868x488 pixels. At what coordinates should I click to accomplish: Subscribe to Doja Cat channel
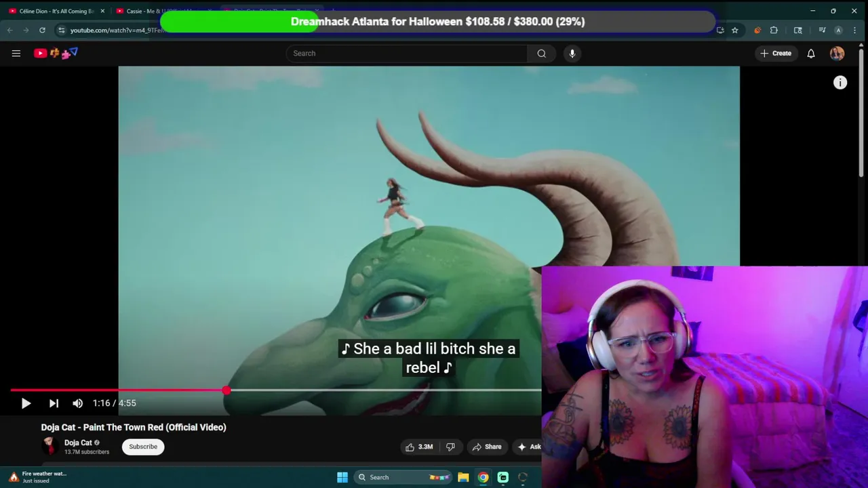coord(143,447)
